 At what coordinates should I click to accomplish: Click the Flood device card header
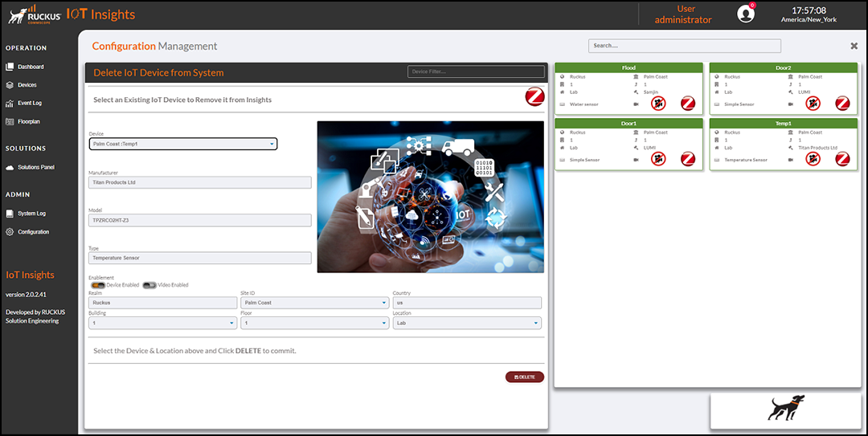click(628, 67)
